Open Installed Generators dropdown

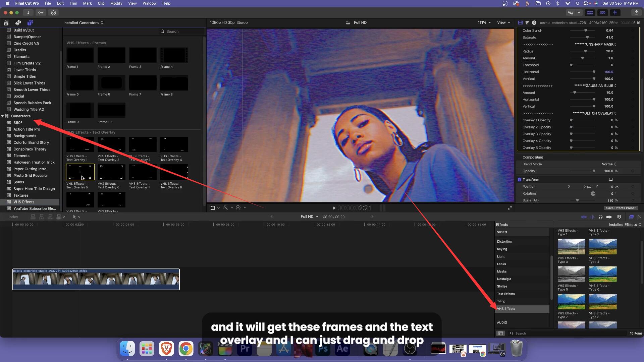point(83,23)
